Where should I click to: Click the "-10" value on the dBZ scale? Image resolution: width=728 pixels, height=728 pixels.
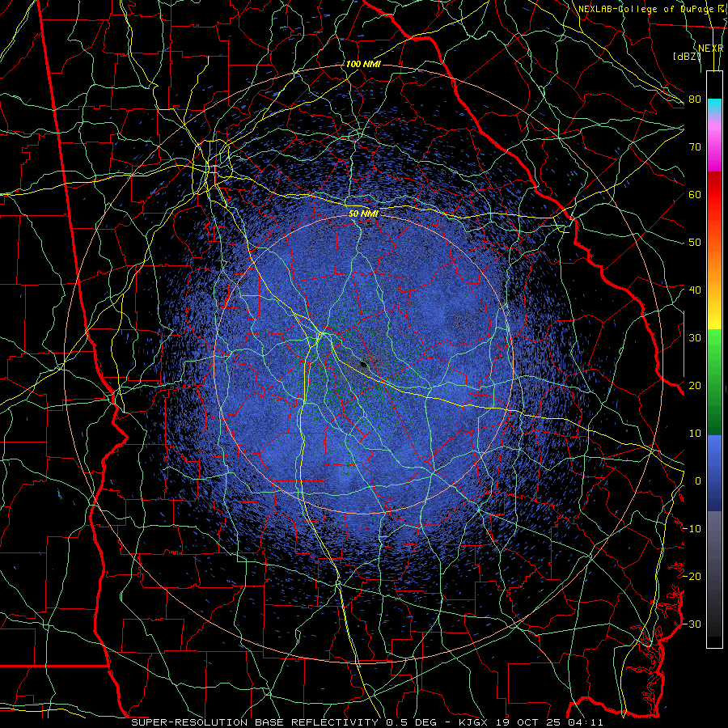pos(692,529)
